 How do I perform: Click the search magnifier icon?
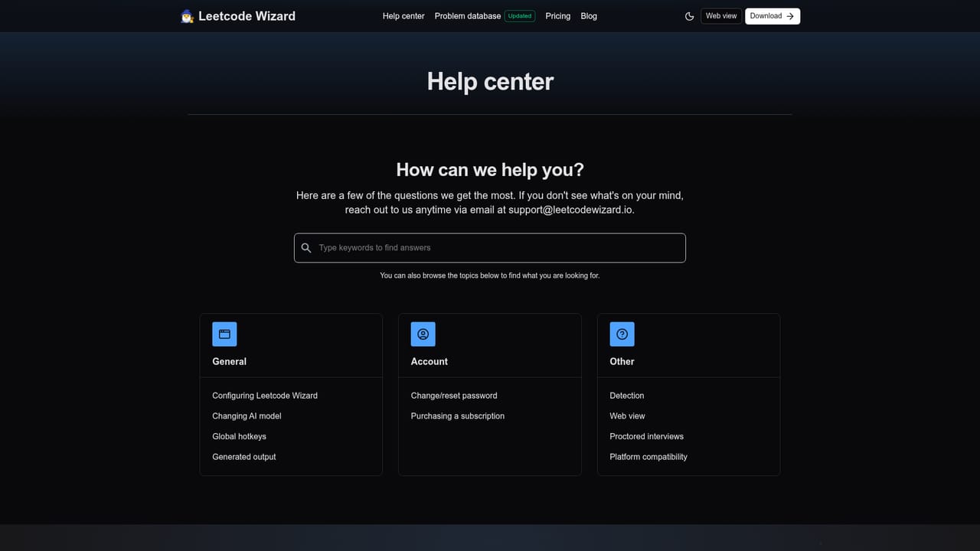click(x=306, y=248)
